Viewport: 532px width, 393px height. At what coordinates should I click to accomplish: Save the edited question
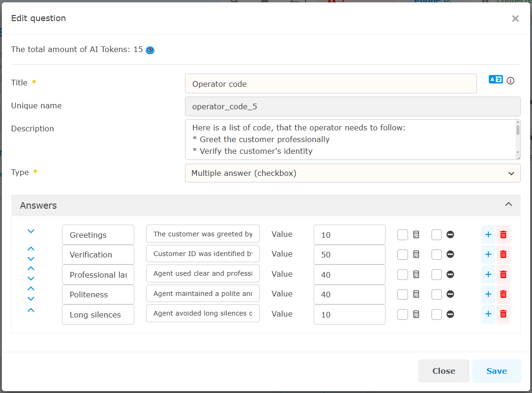pos(496,371)
